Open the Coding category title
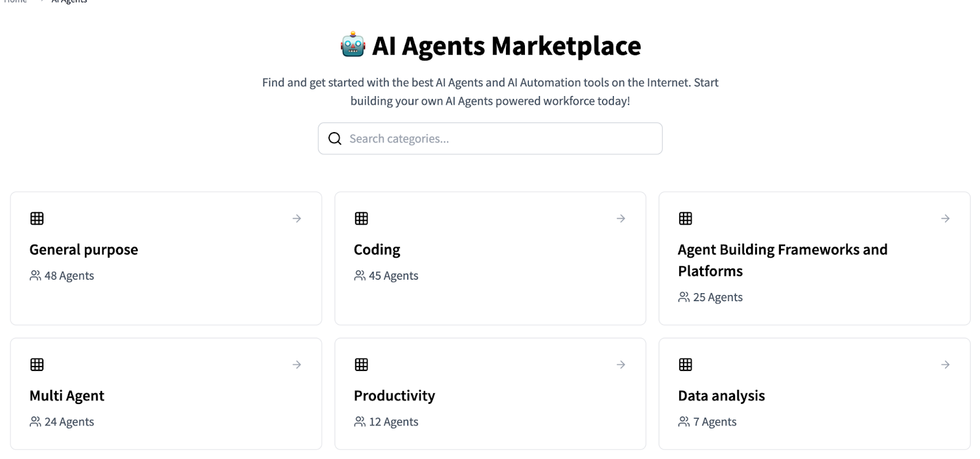The image size is (980, 459). [x=377, y=250]
